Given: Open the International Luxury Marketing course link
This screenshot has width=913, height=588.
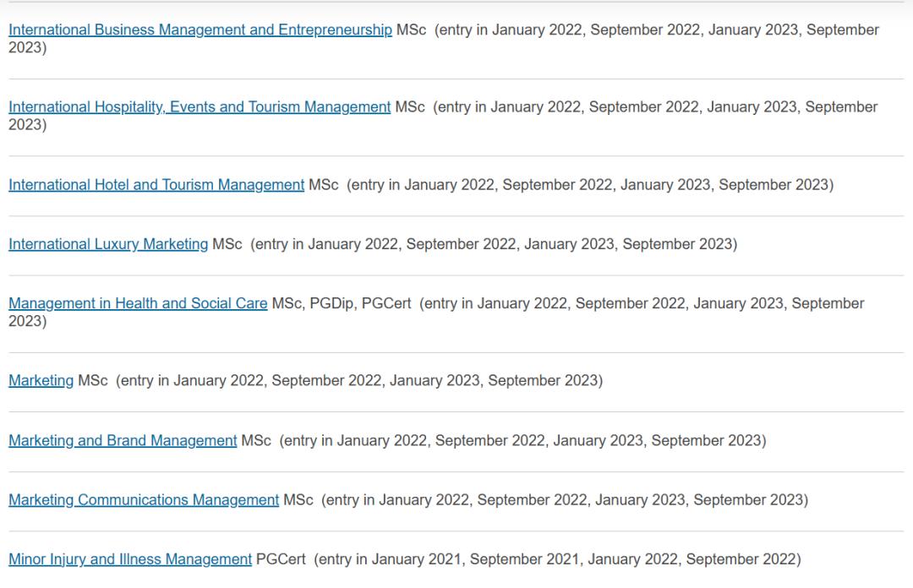Looking at the screenshot, I should point(108,244).
